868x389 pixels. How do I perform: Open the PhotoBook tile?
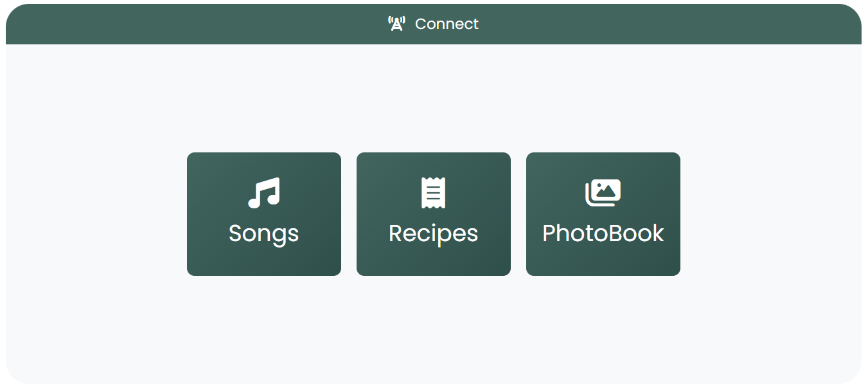tap(603, 214)
